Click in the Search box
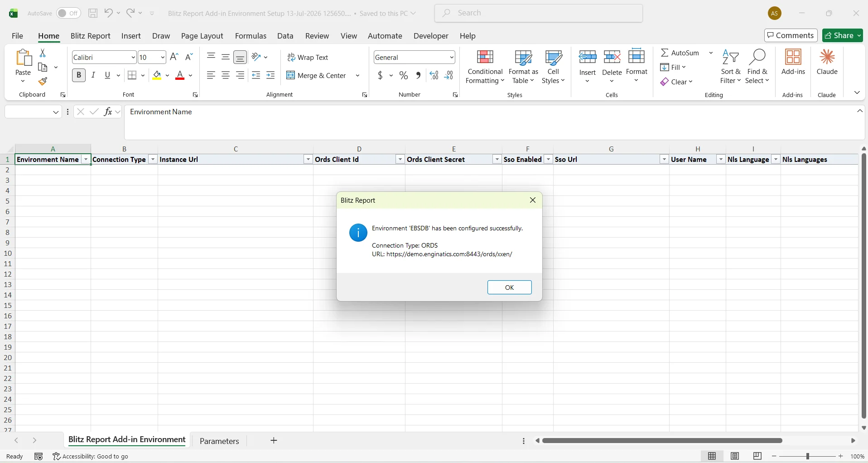Screen dimensions: 868x463 (x=539, y=13)
